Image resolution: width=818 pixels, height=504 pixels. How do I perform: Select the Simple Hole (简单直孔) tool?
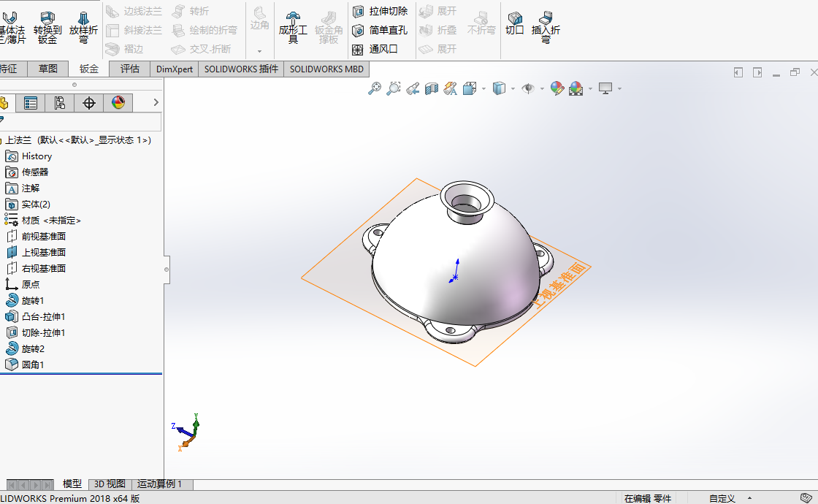(x=381, y=30)
